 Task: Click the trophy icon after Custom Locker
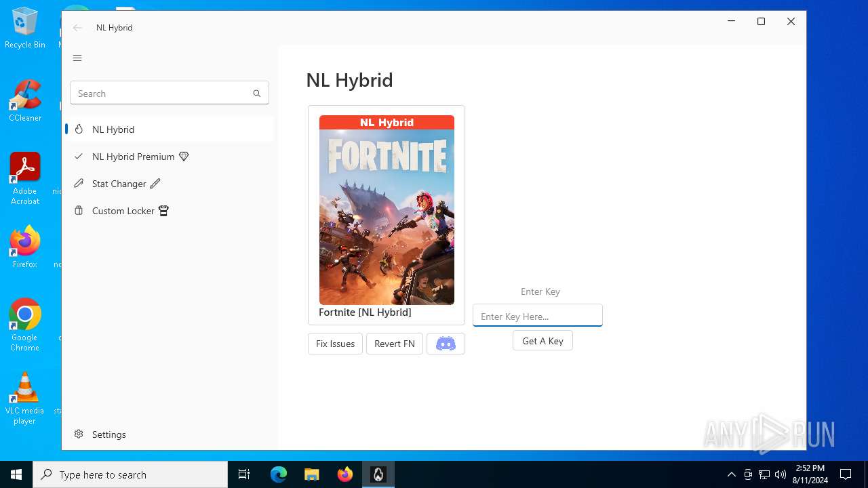[x=163, y=211]
